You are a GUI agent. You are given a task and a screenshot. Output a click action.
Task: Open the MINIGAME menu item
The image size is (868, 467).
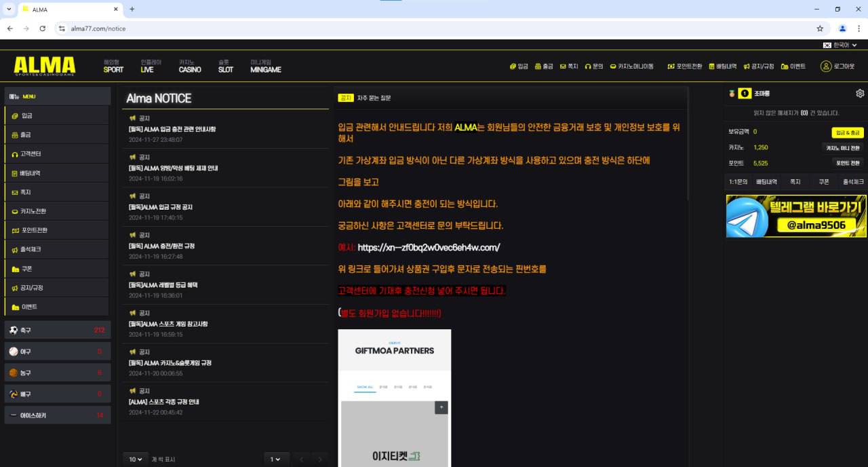tap(265, 66)
